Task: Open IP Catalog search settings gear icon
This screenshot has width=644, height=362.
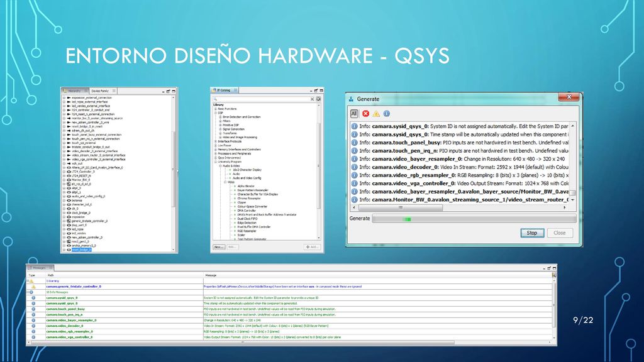Action: tap(318, 99)
